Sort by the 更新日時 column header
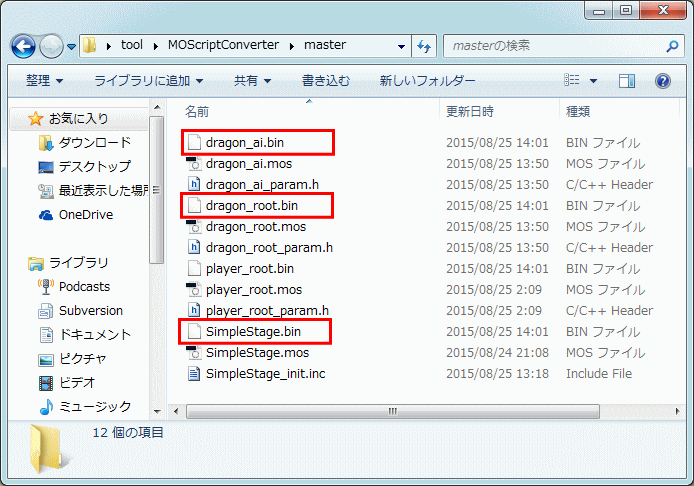This screenshot has height=486, width=694. [x=470, y=112]
